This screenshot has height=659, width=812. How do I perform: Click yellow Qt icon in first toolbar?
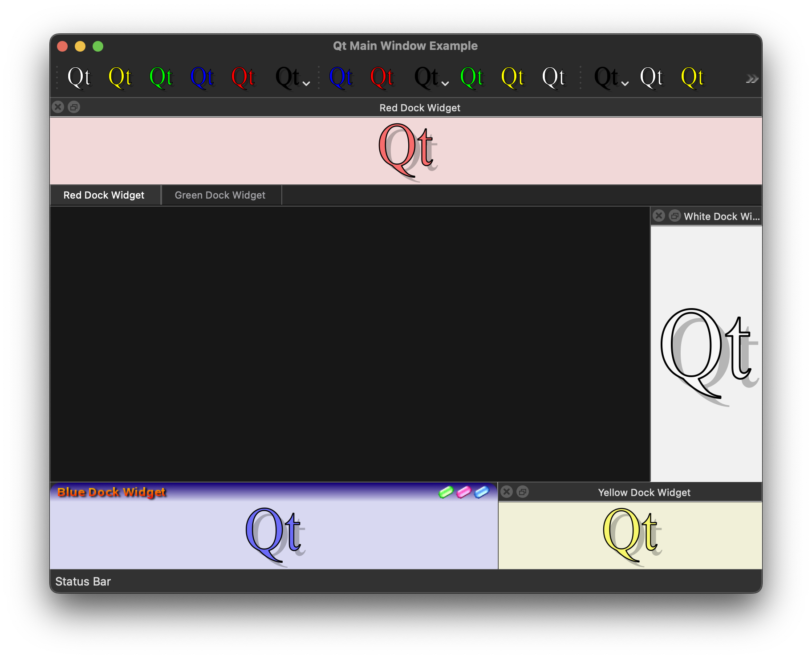coord(120,77)
